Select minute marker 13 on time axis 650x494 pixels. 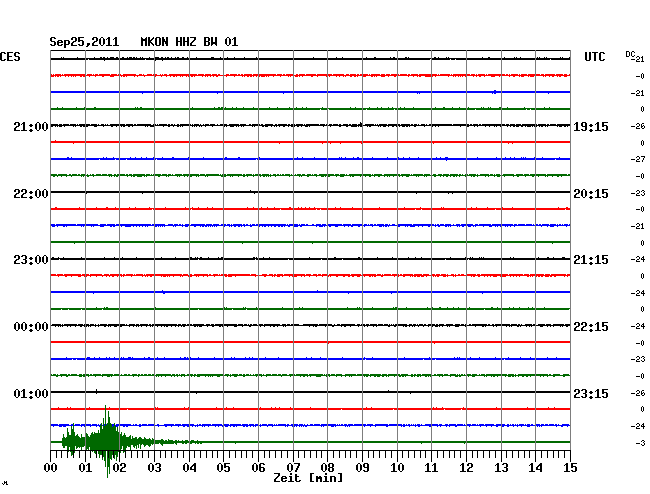pyautogui.click(x=501, y=468)
